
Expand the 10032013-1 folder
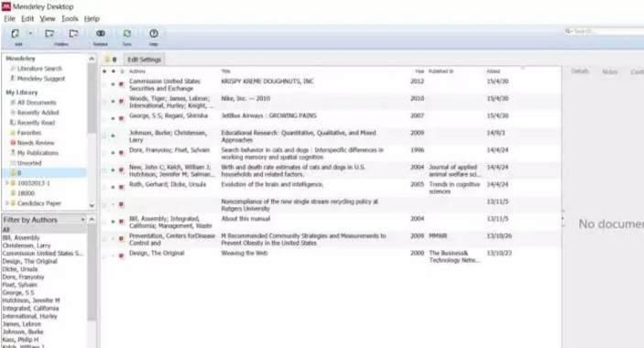6,183
